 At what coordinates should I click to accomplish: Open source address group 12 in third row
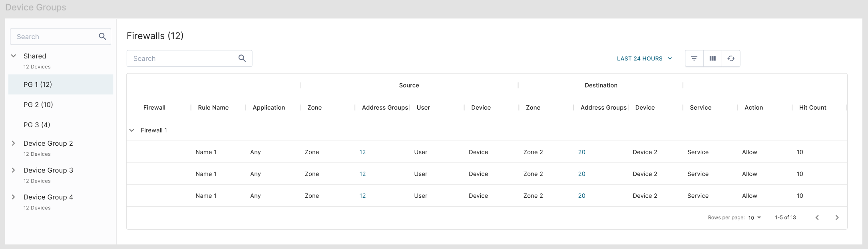[x=362, y=196]
